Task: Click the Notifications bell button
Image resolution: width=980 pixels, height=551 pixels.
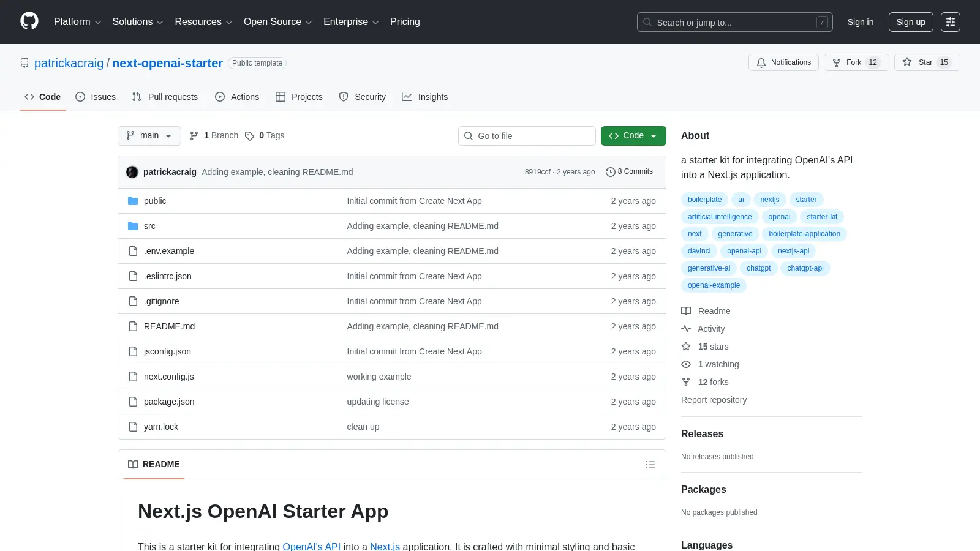Action: (x=783, y=62)
